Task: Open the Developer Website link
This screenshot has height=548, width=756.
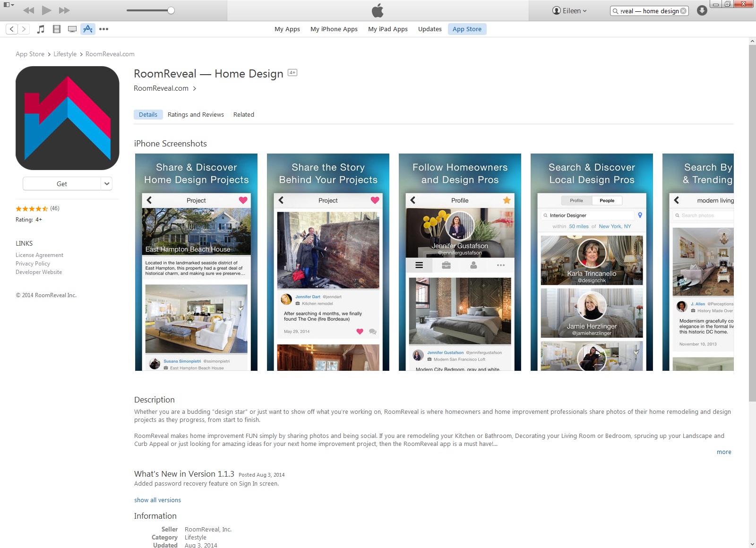Action: (x=39, y=272)
